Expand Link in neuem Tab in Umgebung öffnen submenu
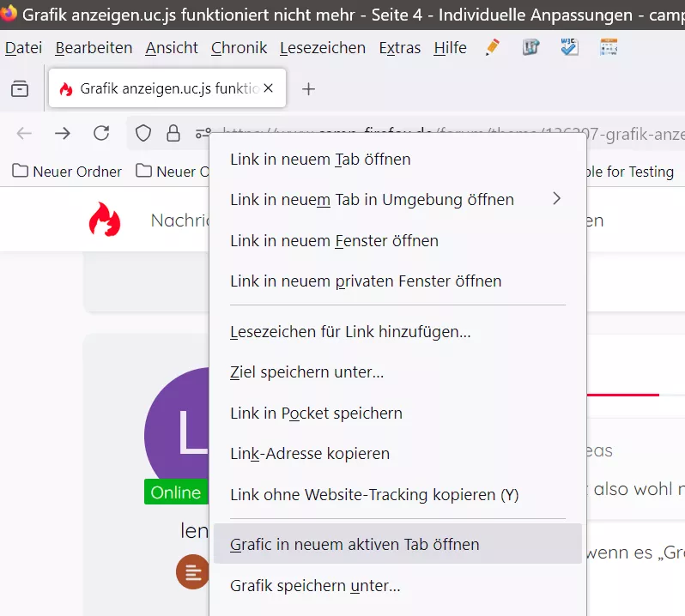The width and height of the screenshot is (685, 616). tap(397, 200)
